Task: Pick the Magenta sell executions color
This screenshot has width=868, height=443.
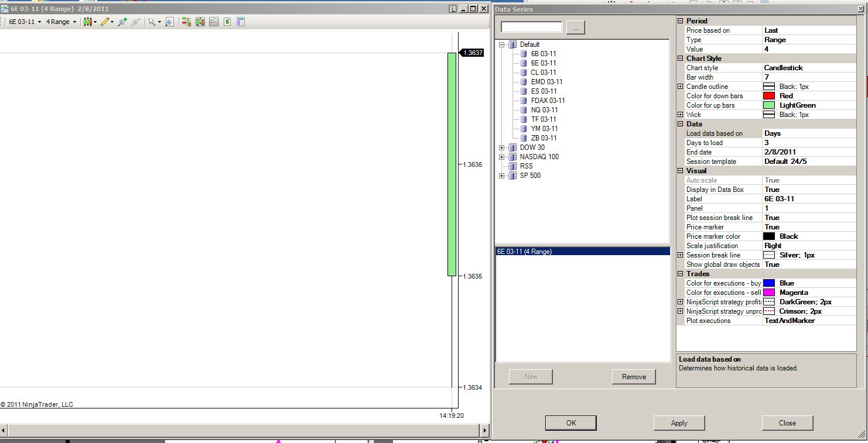Action: click(769, 293)
